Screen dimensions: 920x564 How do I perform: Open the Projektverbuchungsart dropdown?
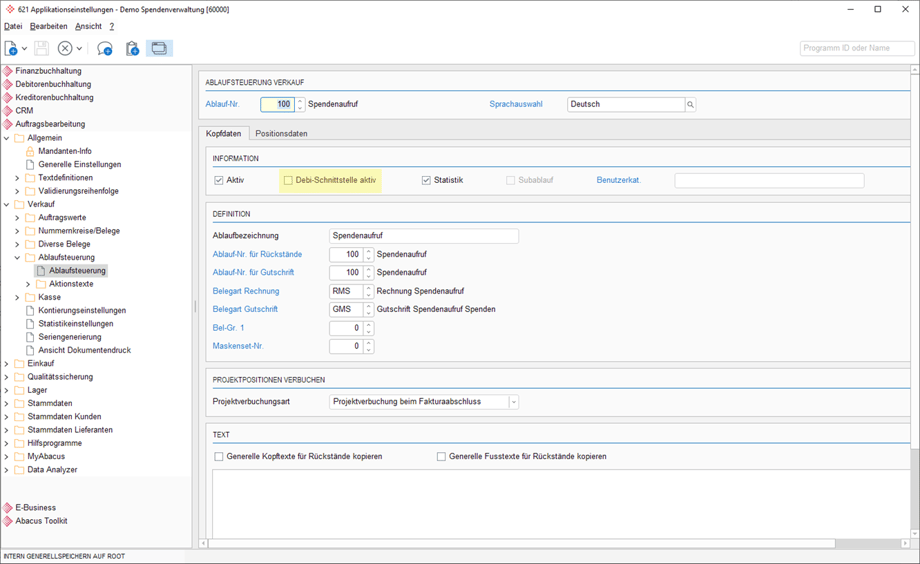tap(513, 402)
